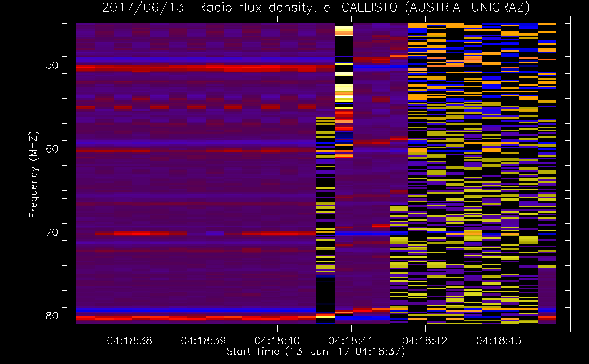Screen dimensions: 589x364
Task: Click the 04:18:39 time tick label
Action: pyautogui.click(x=203, y=341)
